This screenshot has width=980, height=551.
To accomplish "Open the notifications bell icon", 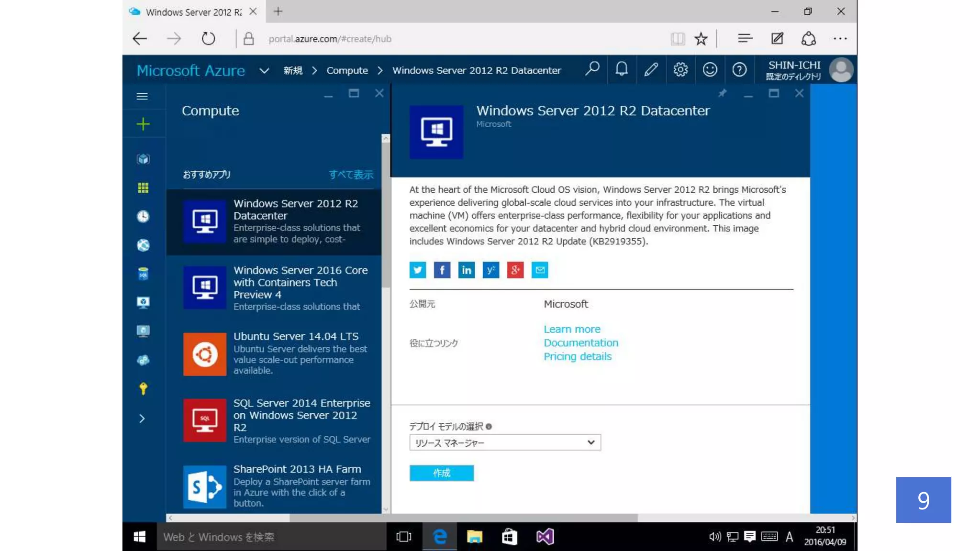I will [x=621, y=70].
